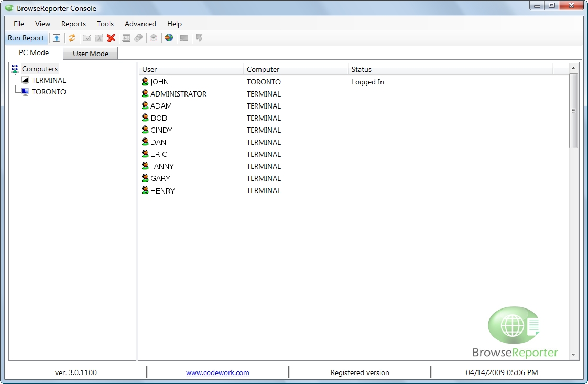Click the user icon beside JOHN

[145, 81]
